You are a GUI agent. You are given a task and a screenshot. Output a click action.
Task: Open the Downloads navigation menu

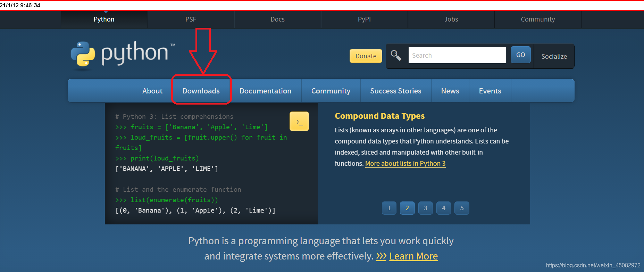(201, 91)
